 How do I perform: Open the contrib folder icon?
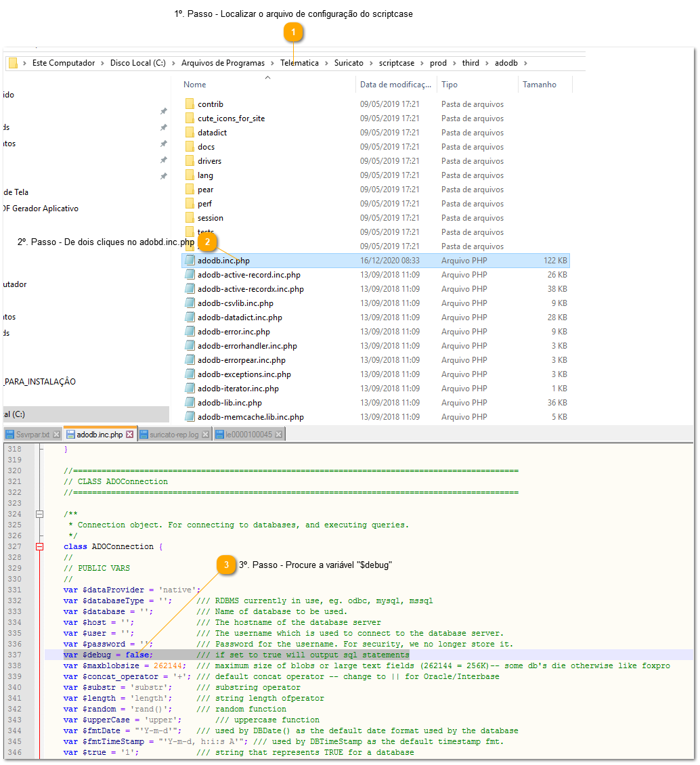190,104
